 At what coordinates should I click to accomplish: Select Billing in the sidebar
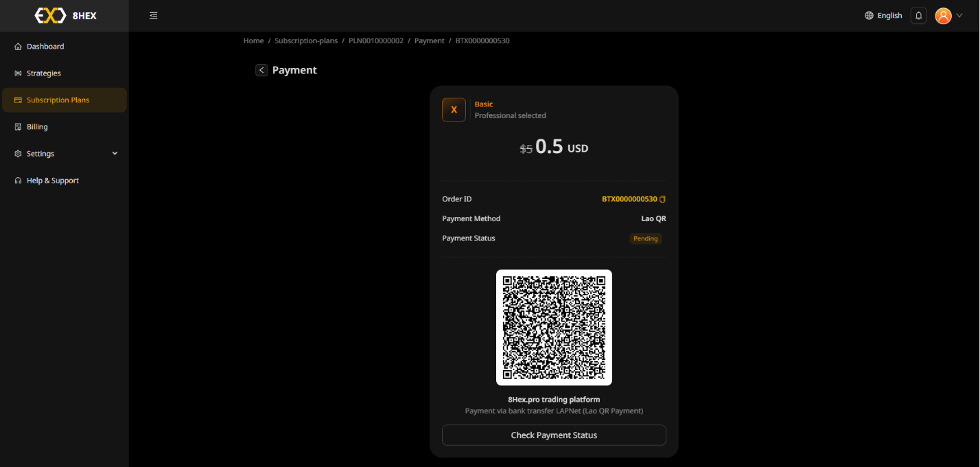click(x=37, y=127)
